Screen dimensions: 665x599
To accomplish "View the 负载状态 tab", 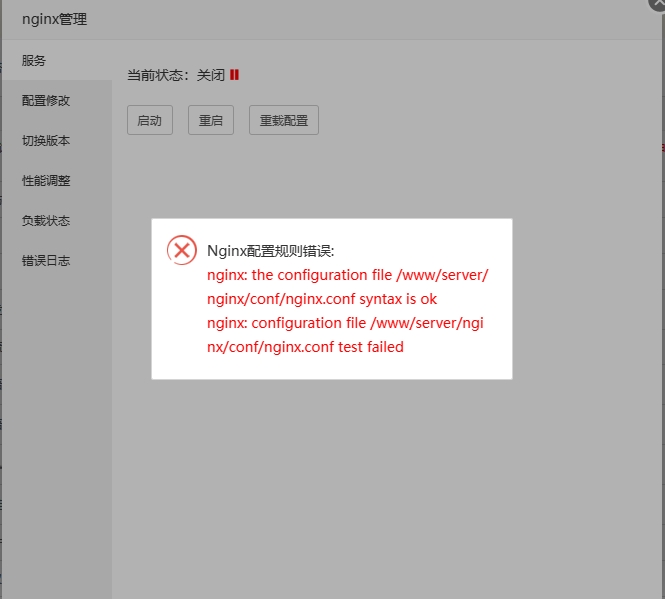I will [x=57, y=221].
